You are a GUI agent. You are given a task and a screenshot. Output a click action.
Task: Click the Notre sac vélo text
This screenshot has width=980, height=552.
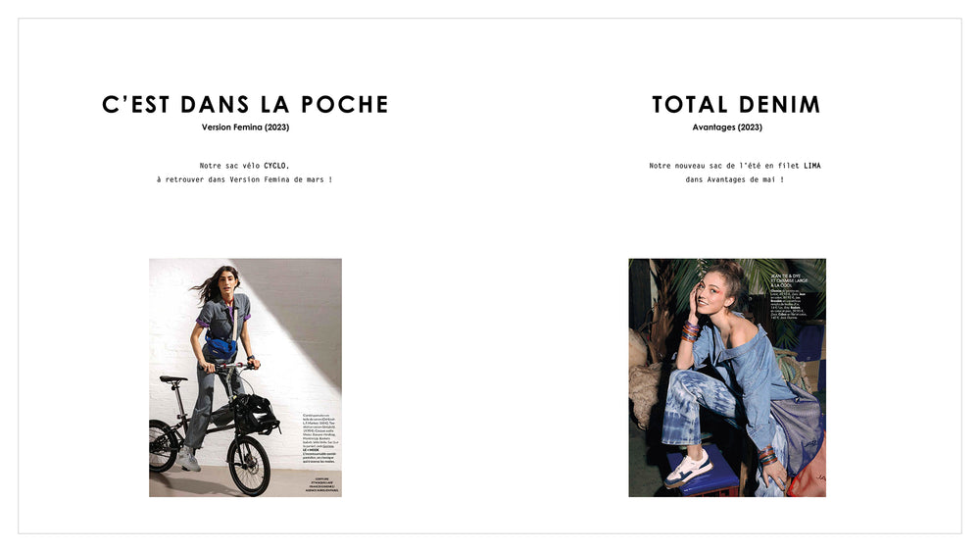229,166
